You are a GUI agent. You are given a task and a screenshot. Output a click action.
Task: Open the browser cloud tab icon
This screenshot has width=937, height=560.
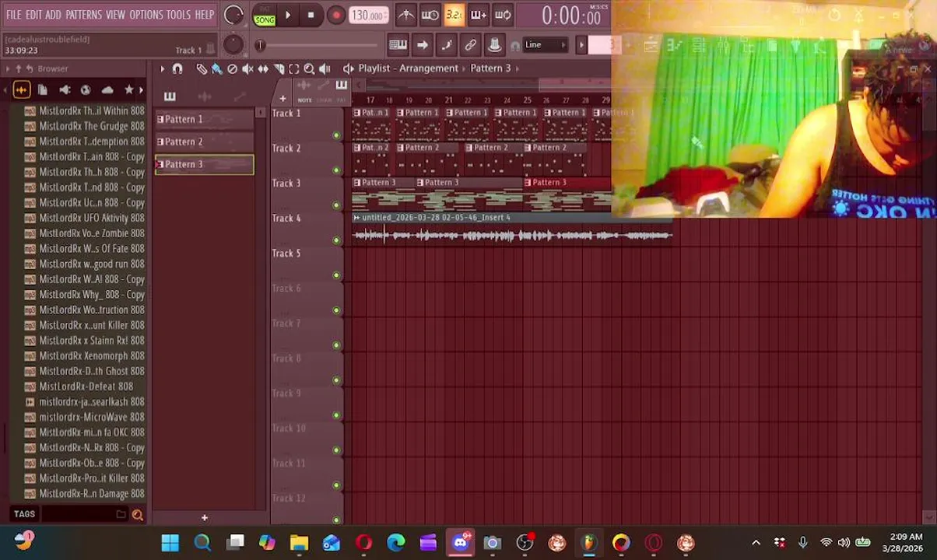pos(107,90)
